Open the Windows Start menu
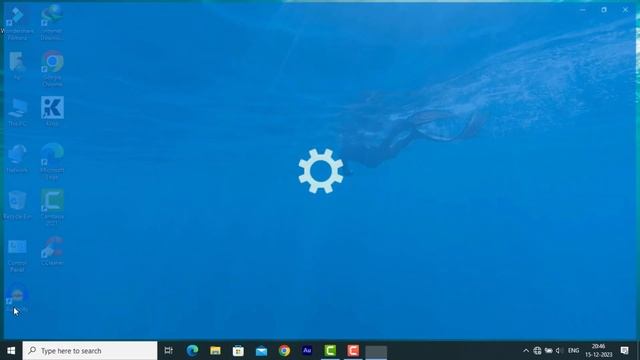This screenshot has width=640, height=360. coord(11,351)
